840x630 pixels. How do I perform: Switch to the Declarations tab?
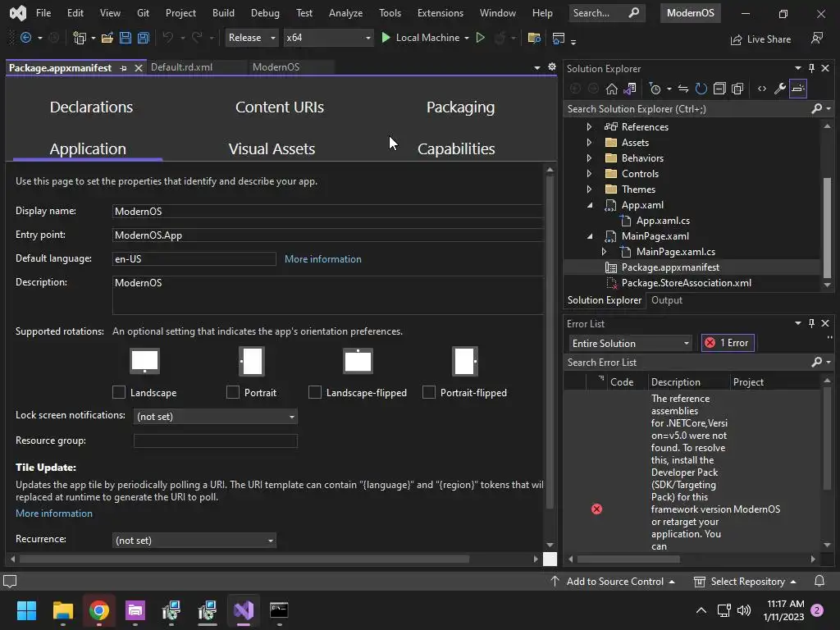pos(91,107)
